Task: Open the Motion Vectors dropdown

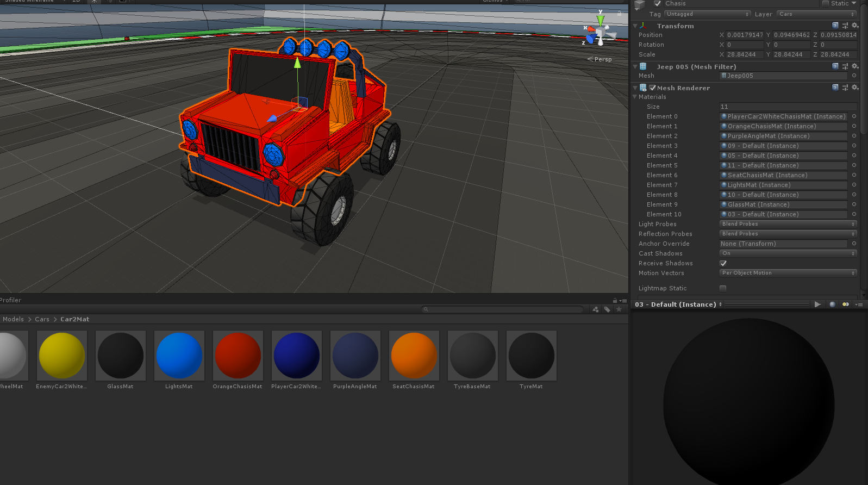Action: (788, 273)
